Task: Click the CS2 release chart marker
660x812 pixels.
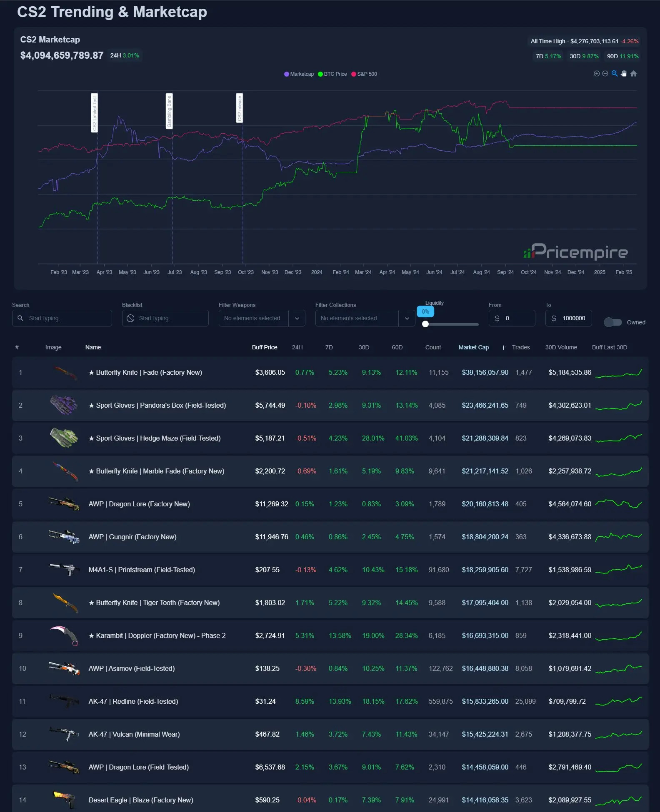Action: (240, 108)
